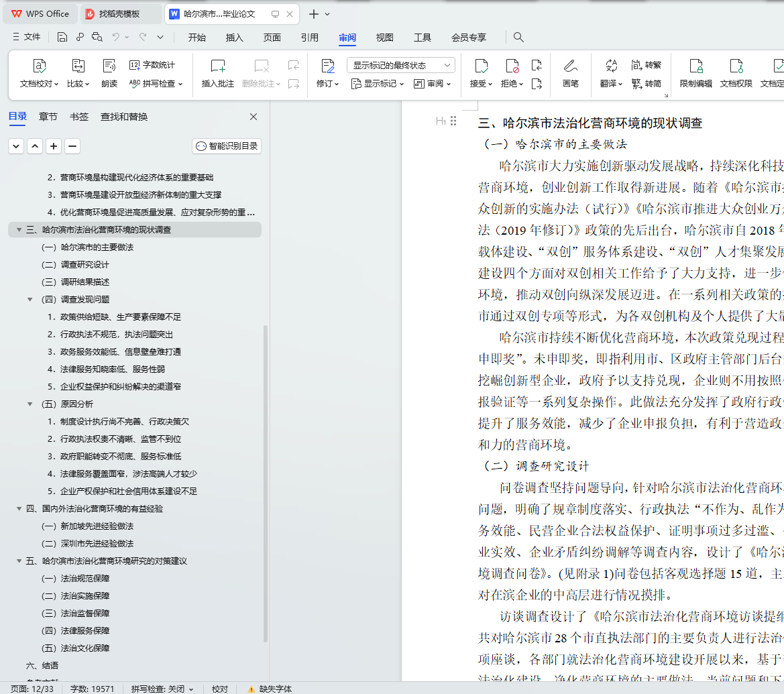This screenshot has width=784, height=694.
Task: Click the save icon in quick toolbar
Action: click(62, 37)
